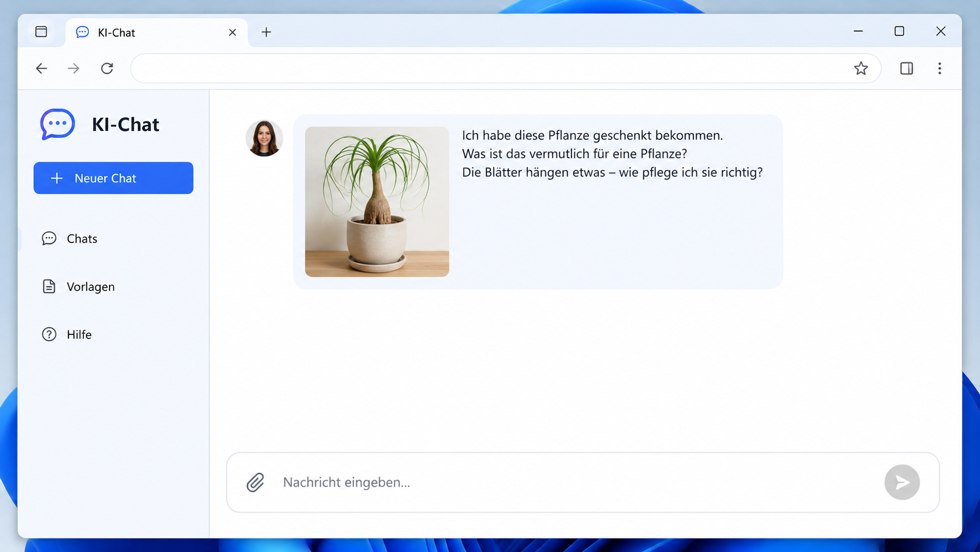Open the browser side panel
Image resolution: width=980 pixels, height=552 pixels.
click(906, 69)
